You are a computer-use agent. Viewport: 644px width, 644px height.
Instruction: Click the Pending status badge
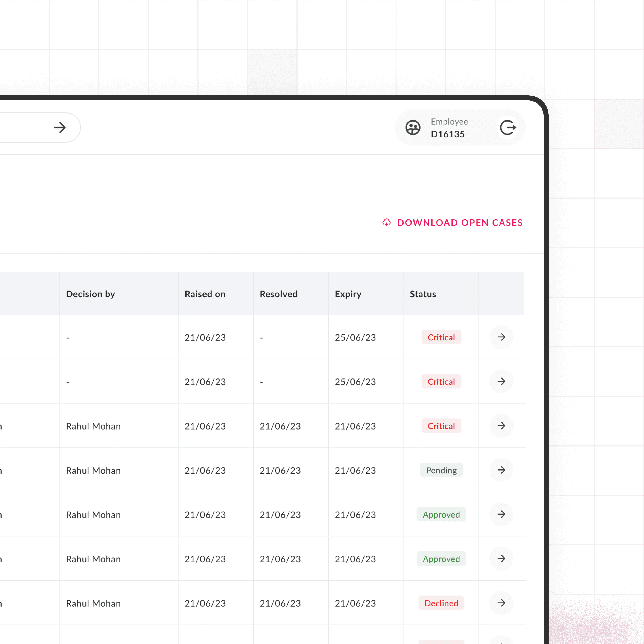coord(441,470)
